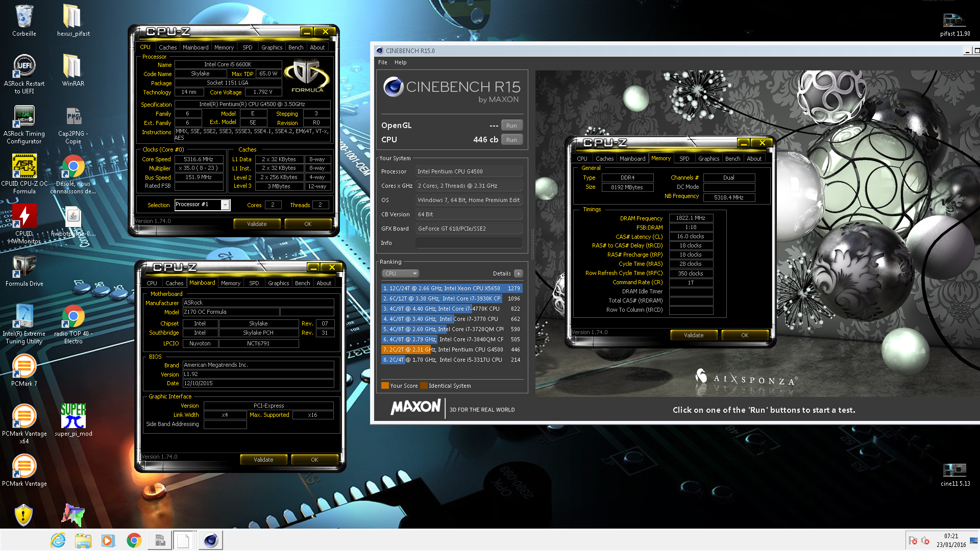Expand ranking Details arrow button
The height and width of the screenshot is (551, 980).
pos(518,273)
